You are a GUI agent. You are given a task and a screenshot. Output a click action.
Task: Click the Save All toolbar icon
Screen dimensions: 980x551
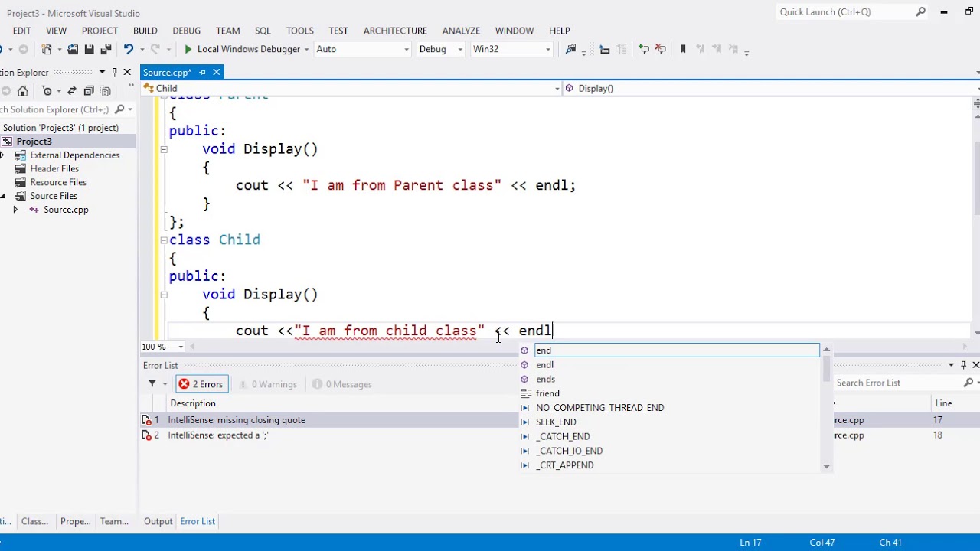coord(106,49)
